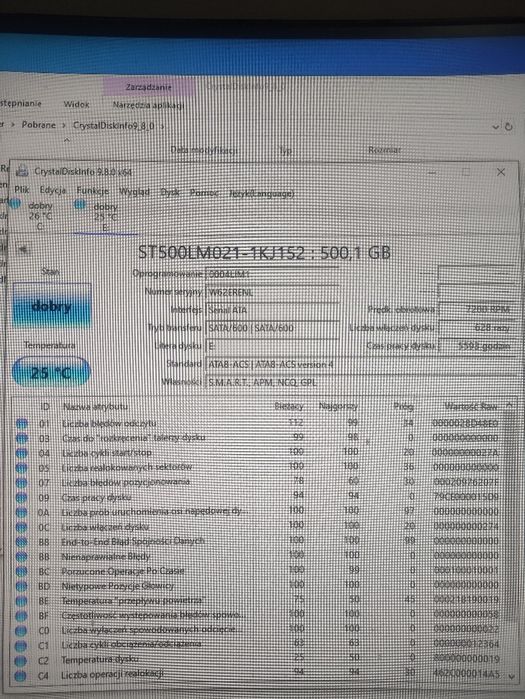Sort Explorer files by Rozmiar column

pos(385,150)
